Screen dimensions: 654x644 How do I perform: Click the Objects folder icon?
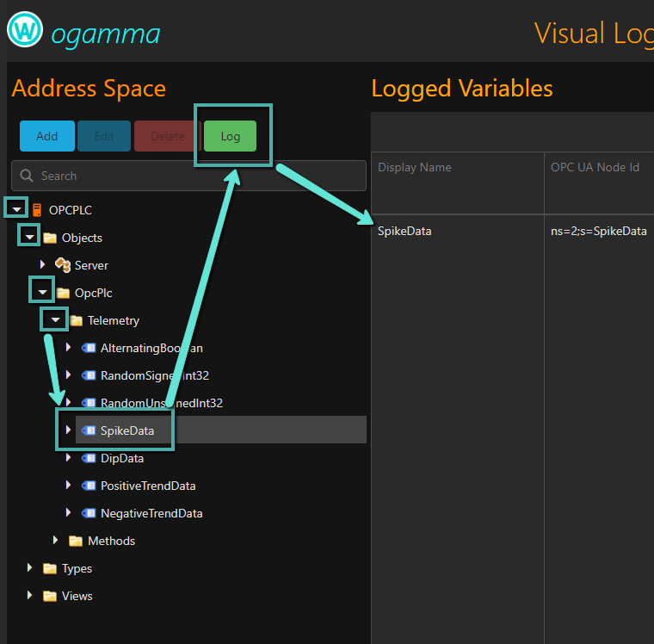coord(50,238)
